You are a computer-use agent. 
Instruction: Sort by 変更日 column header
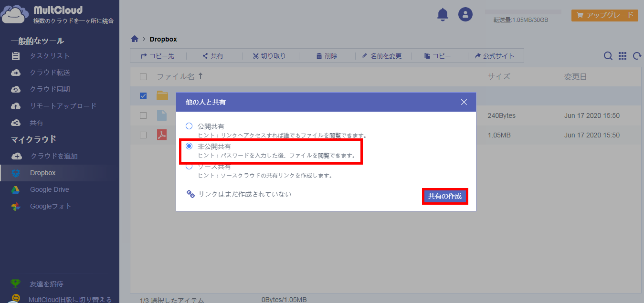tap(575, 76)
